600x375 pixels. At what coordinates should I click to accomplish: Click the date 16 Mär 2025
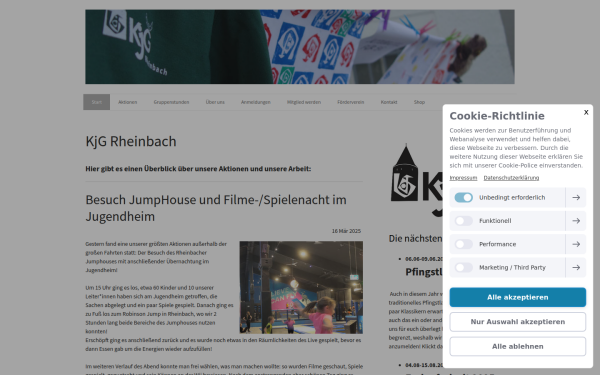coord(346,231)
